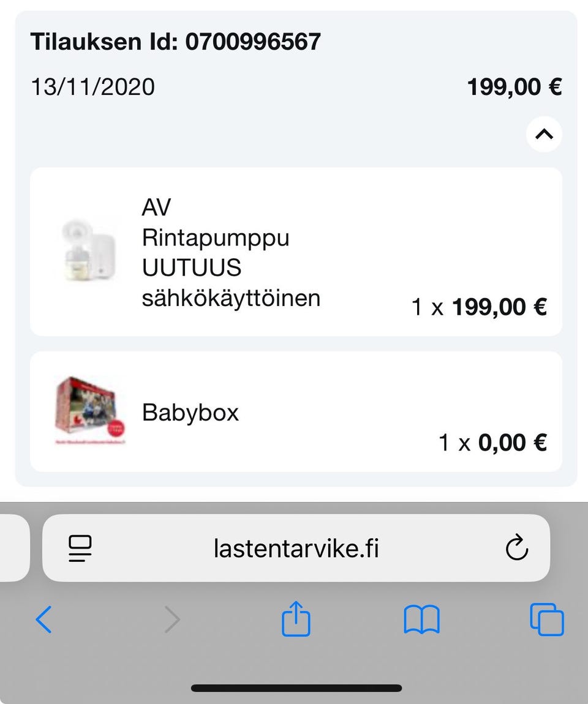Tap the Safari forward arrow
The image size is (588, 704).
(x=172, y=620)
